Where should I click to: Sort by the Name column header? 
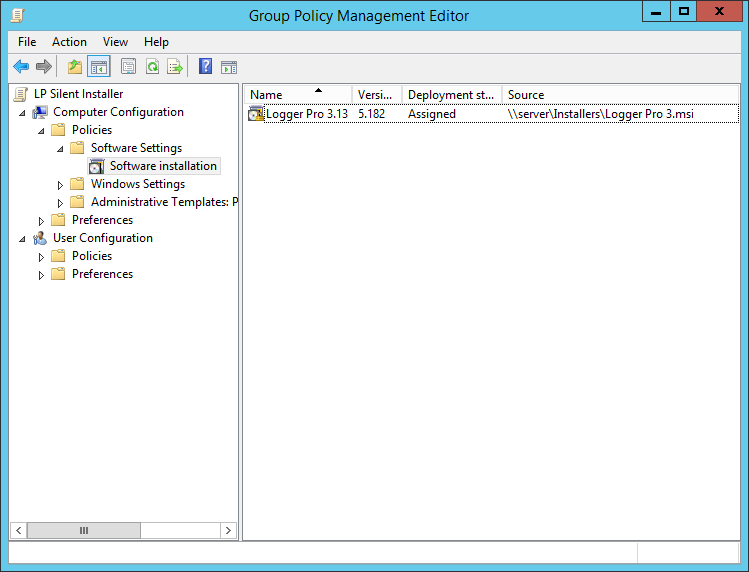pyautogui.click(x=298, y=95)
